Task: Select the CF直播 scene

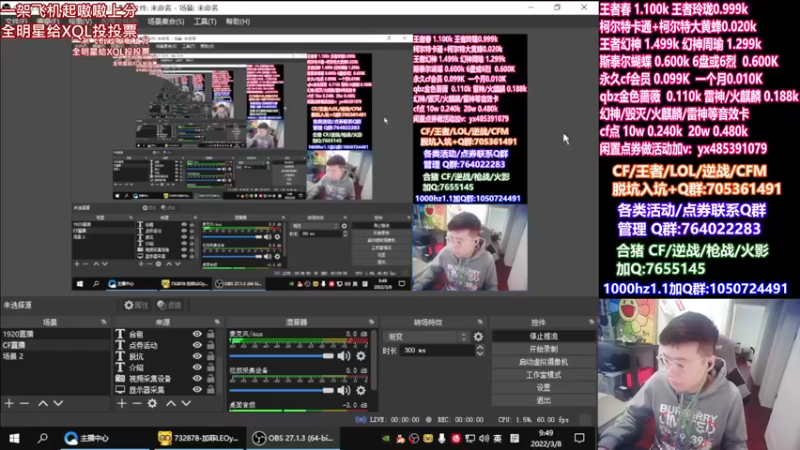Action: point(55,345)
